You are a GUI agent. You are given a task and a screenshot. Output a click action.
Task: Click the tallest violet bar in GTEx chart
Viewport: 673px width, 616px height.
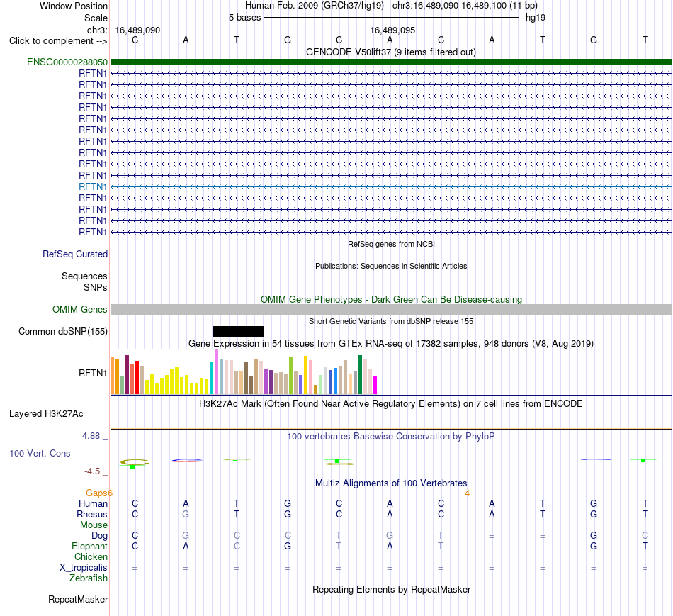(216, 371)
